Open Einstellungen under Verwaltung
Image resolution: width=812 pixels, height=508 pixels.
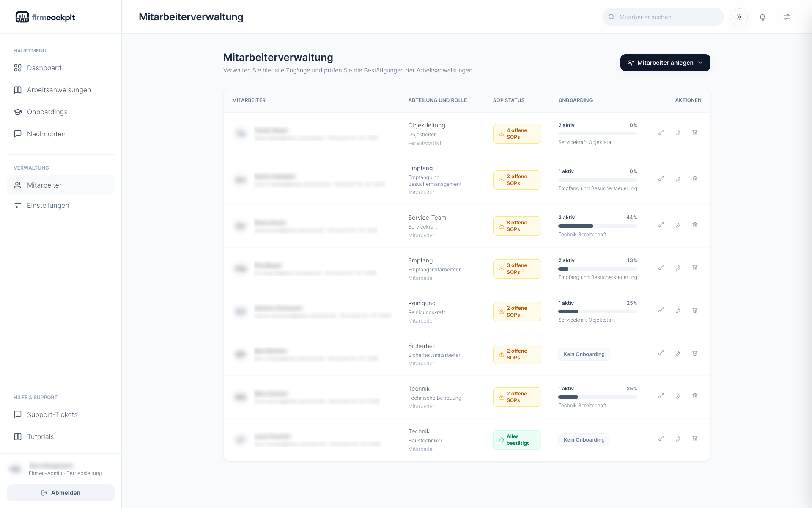coord(48,205)
